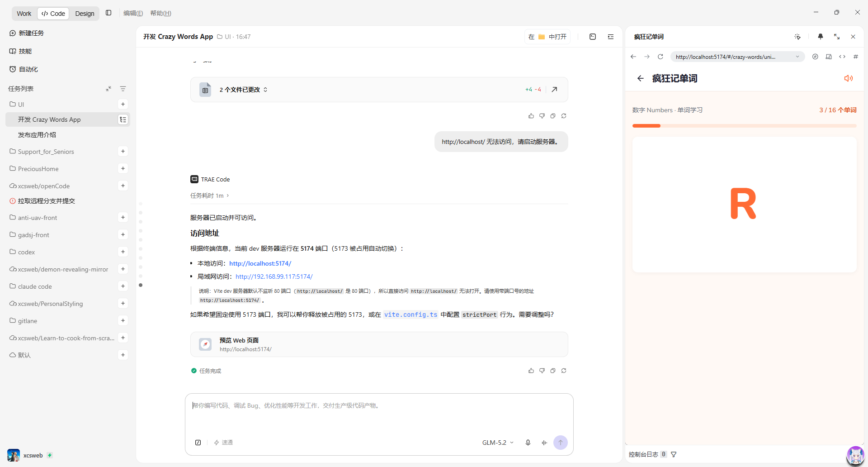Click the vite.config.ts file reference
The width and height of the screenshot is (868, 467).
(x=410, y=315)
